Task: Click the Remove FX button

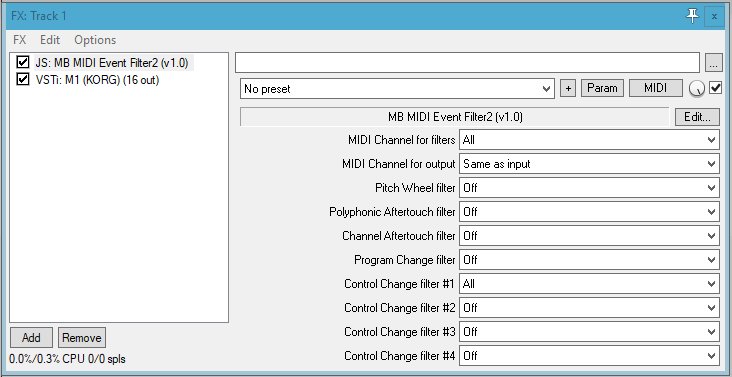Action: [82, 337]
